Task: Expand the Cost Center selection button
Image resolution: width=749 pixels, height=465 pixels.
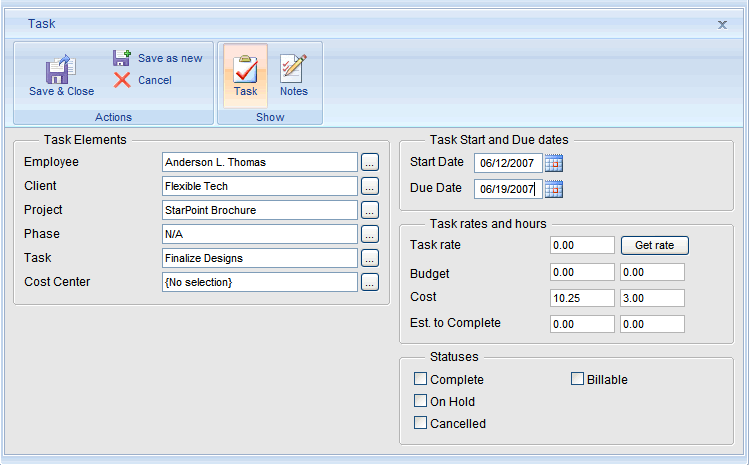Action: coord(370,282)
